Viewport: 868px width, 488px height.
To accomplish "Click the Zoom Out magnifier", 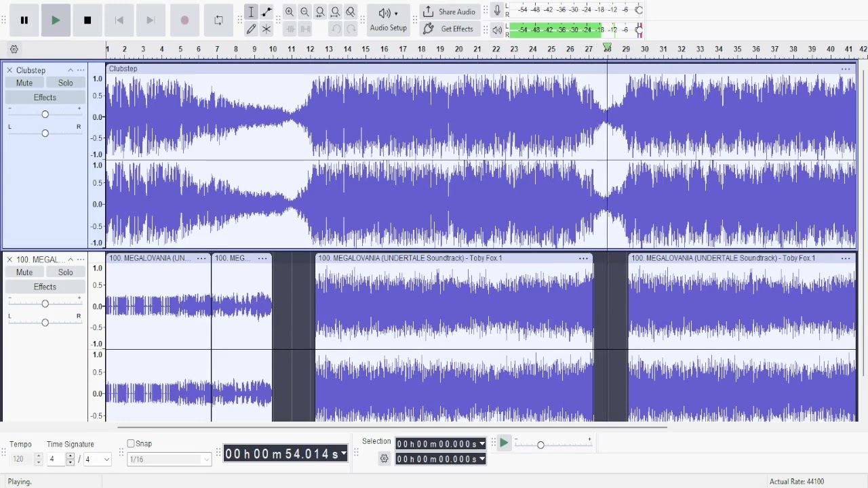I will tap(304, 12).
